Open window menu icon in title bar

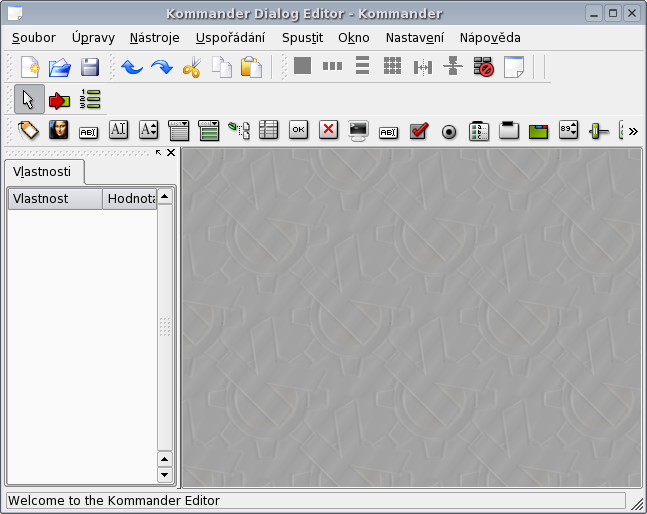(x=15, y=14)
